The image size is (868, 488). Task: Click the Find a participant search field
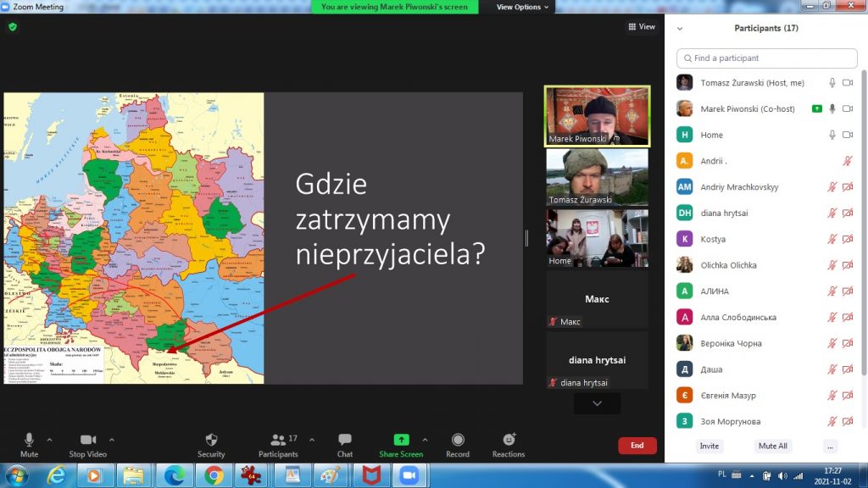pyautogui.click(x=766, y=58)
